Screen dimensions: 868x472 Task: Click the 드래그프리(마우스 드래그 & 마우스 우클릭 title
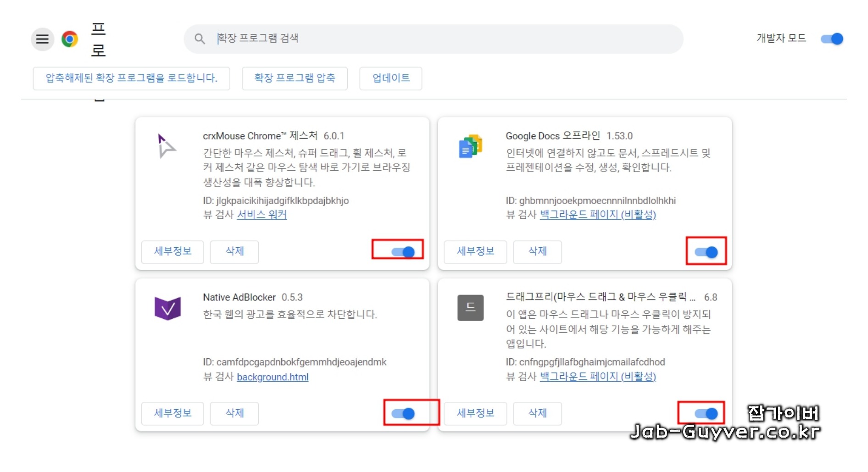(601, 297)
